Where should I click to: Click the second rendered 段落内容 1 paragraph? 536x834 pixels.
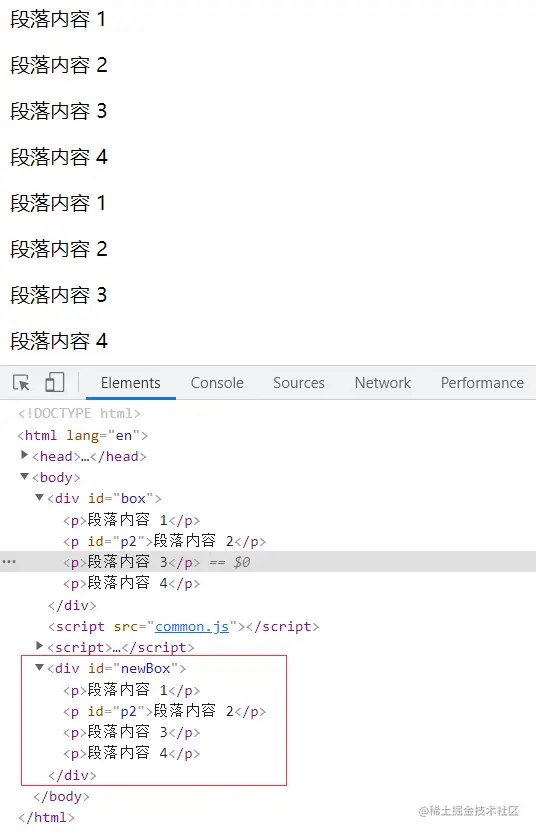click(58, 203)
